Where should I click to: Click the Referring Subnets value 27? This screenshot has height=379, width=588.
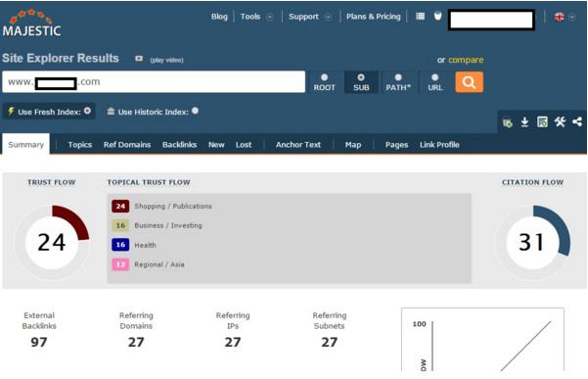click(x=330, y=342)
